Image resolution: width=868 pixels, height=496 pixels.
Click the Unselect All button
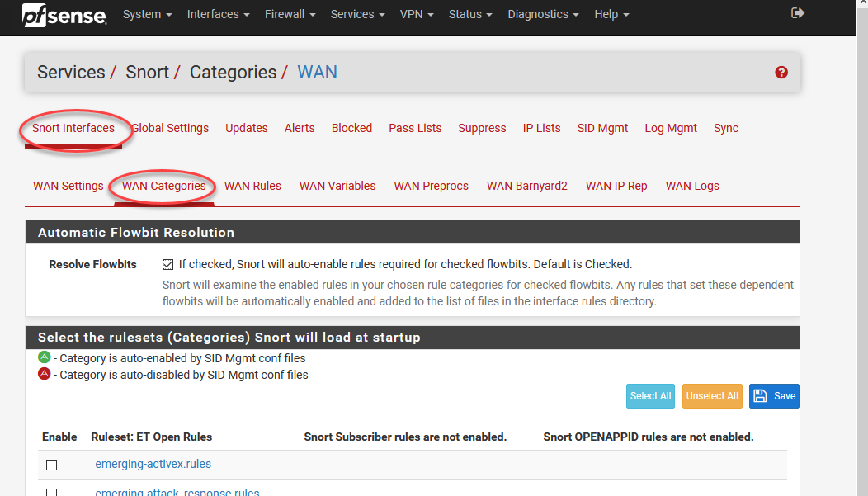tap(712, 396)
